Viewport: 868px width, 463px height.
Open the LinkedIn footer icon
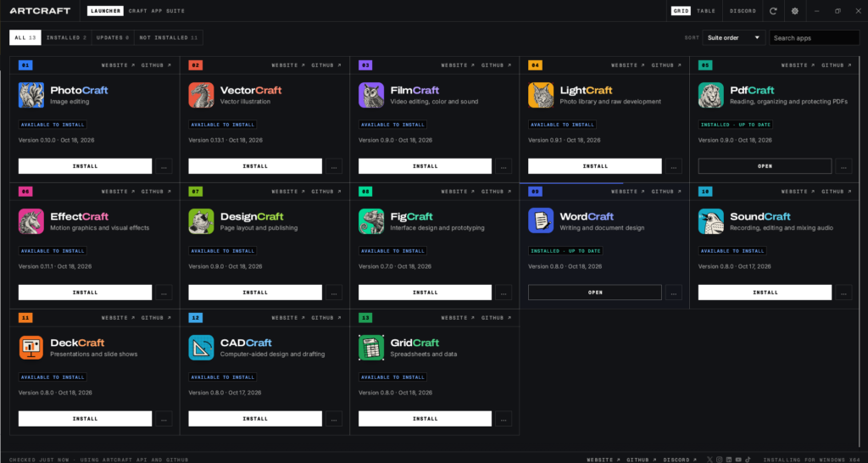coord(729,460)
